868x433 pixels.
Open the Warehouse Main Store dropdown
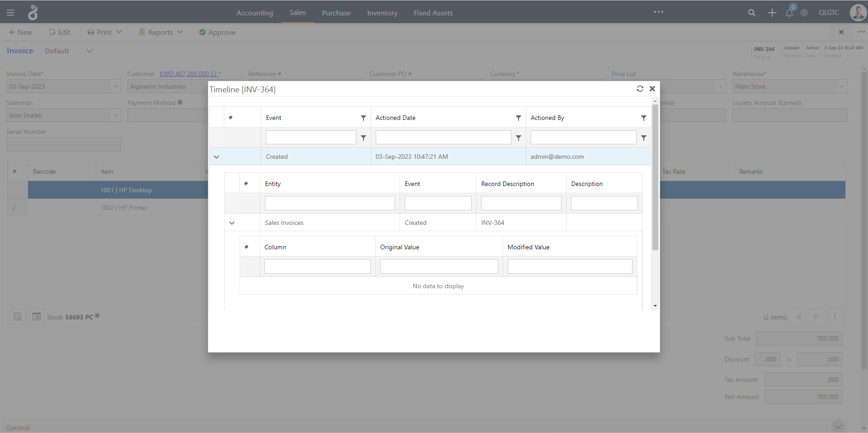tap(842, 86)
